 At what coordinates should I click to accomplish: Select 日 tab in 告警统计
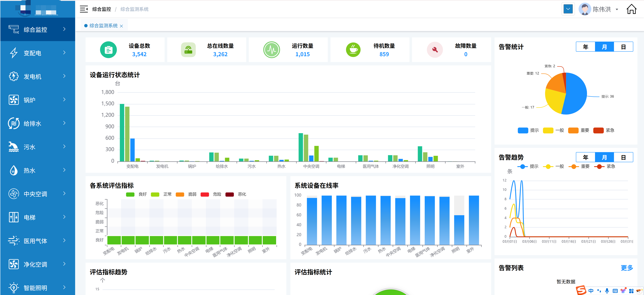tap(623, 47)
